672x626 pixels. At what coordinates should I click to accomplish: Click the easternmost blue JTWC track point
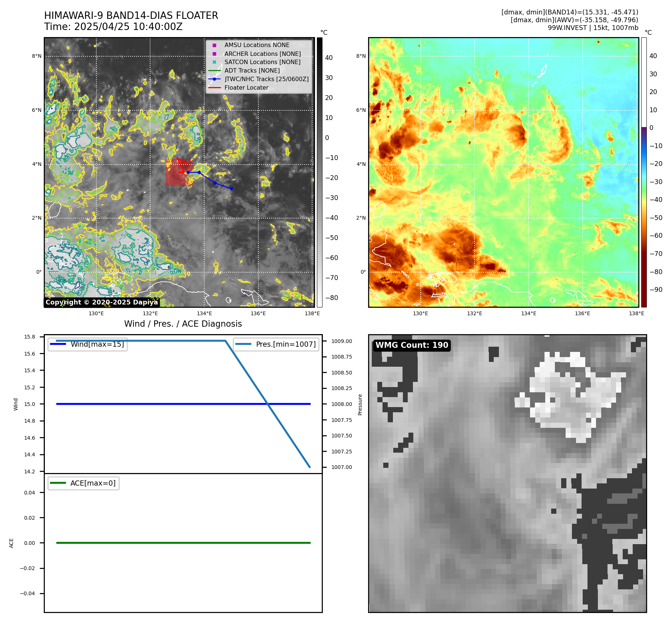231,189
